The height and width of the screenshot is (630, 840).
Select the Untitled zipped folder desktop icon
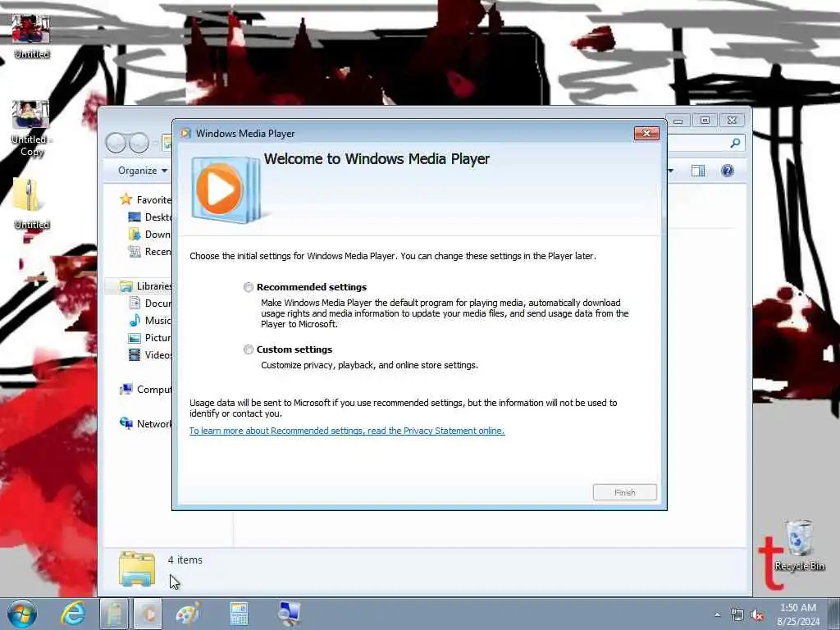[31, 203]
